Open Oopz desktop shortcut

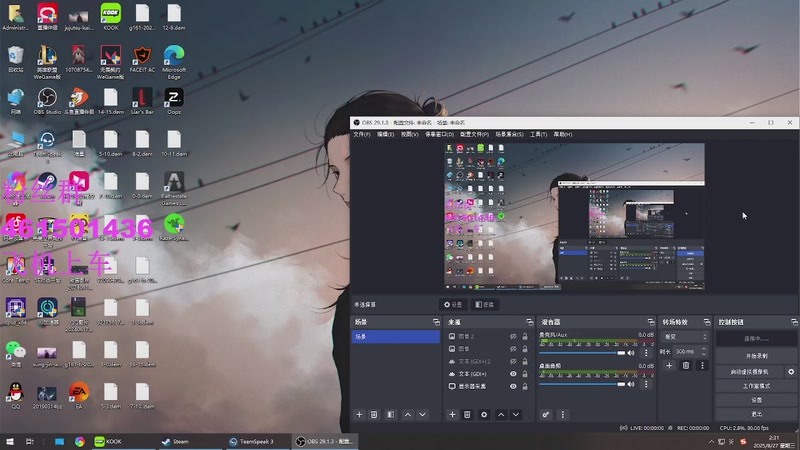pos(174,101)
